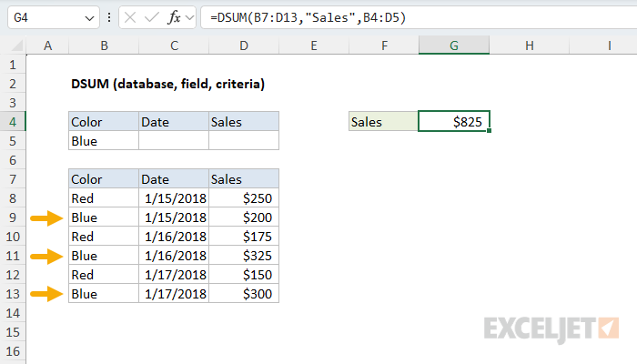Viewport: 637px width, 364px height.
Task: Select row 9 header
Action: [13, 217]
